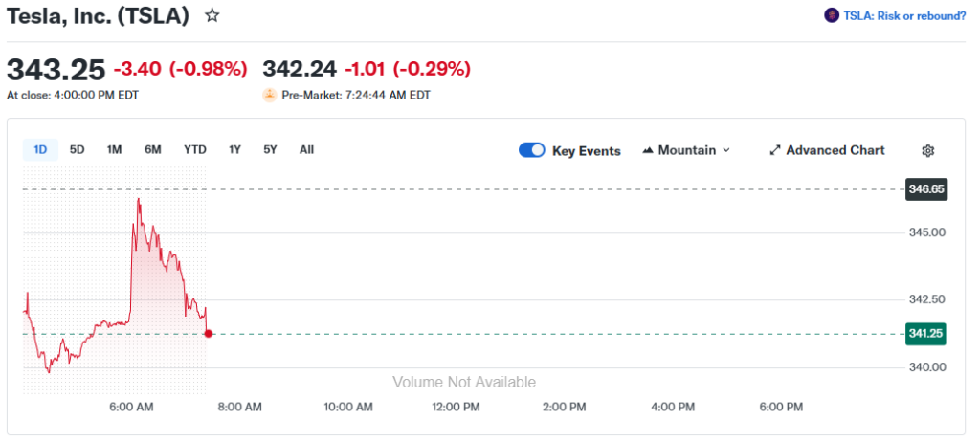Screen dimensions: 980x442
Task: Click the star icon to follow TSLA
Action: [212, 15]
